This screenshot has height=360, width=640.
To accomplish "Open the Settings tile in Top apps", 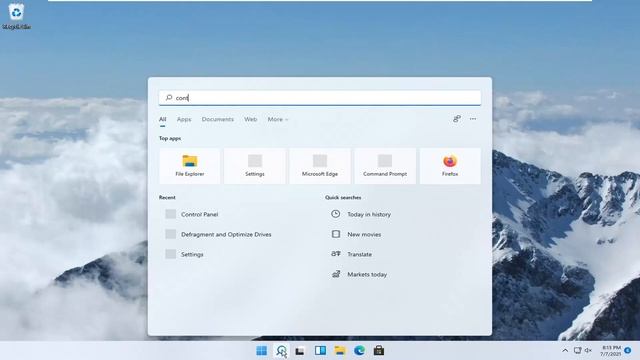I will point(255,166).
